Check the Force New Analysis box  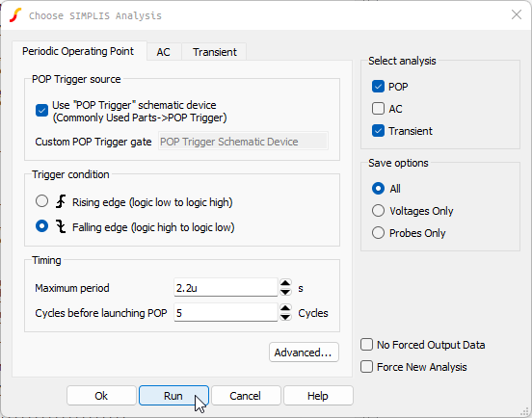[x=366, y=367]
